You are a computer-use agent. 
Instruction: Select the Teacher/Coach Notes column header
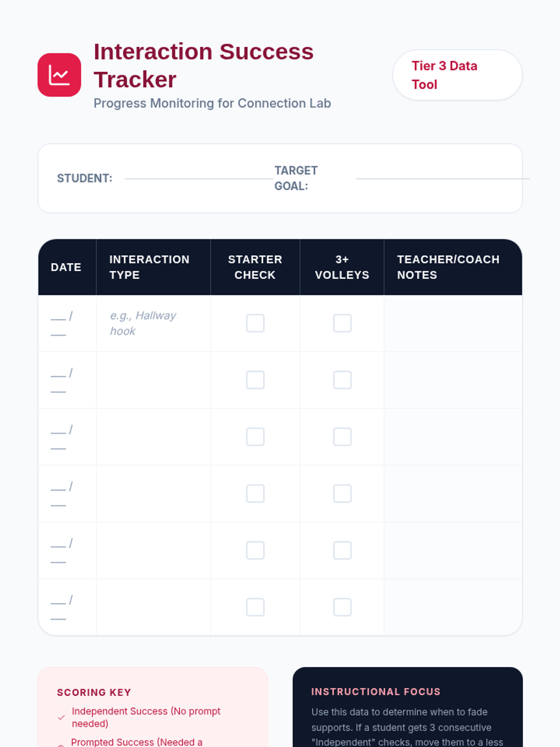click(x=448, y=267)
